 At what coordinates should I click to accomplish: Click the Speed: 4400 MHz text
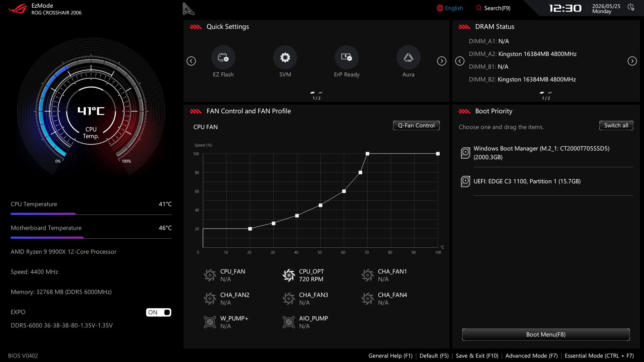pos(34,272)
